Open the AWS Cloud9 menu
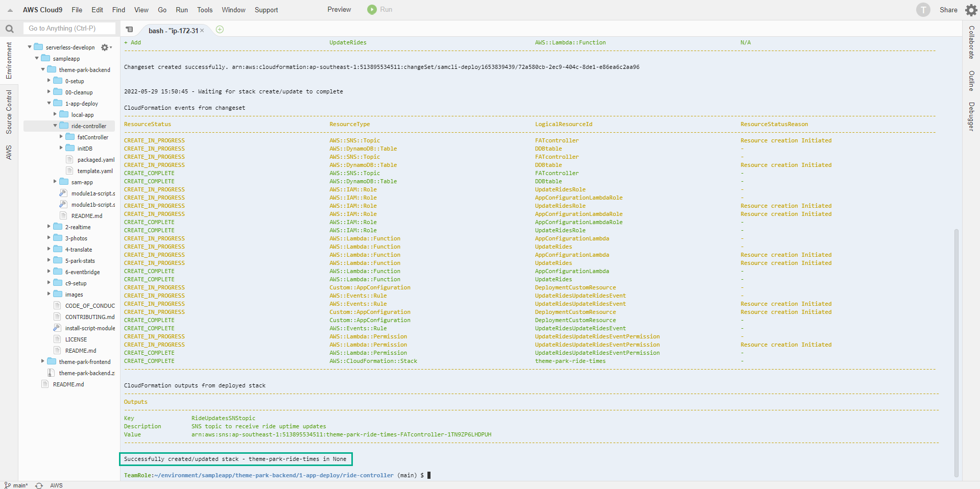Image resolution: width=980 pixels, height=489 pixels. tap(42, 10)
